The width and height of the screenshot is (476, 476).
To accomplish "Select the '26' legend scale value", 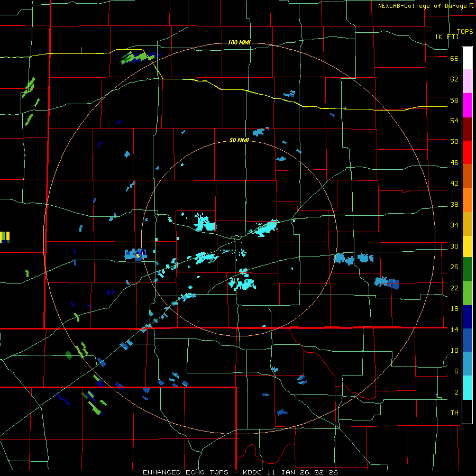I will 454,267.
